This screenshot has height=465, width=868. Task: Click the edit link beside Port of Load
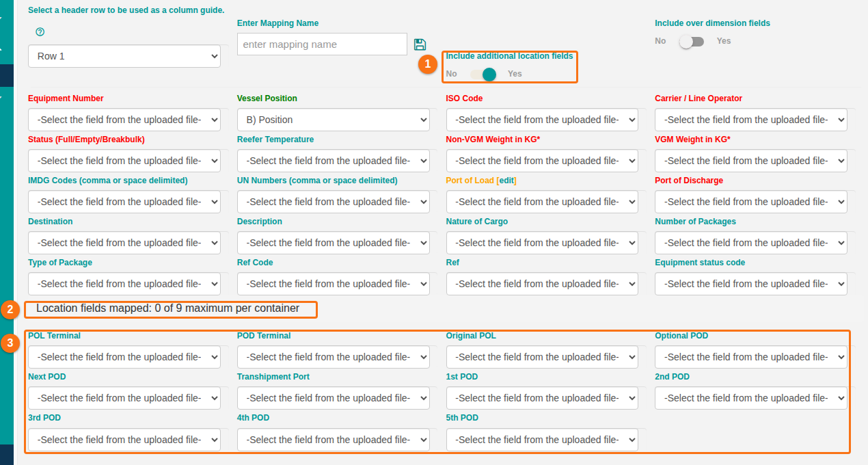(506, 181)
